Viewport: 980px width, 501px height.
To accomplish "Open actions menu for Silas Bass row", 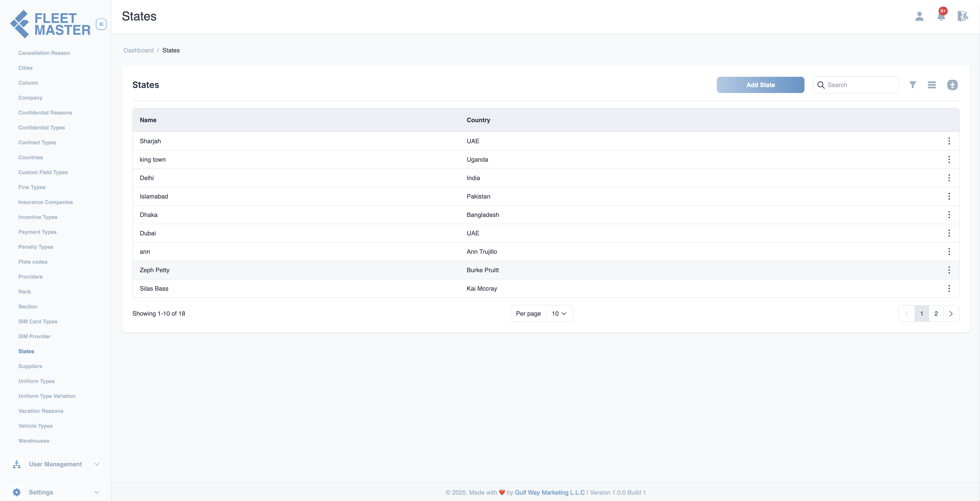I will tap(949, 289).
